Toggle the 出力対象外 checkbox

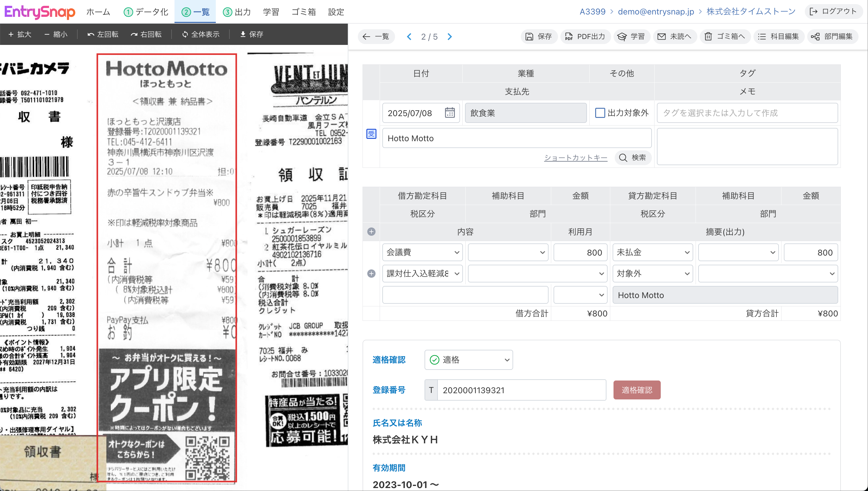pyautogui.click(x=600, y=113)
